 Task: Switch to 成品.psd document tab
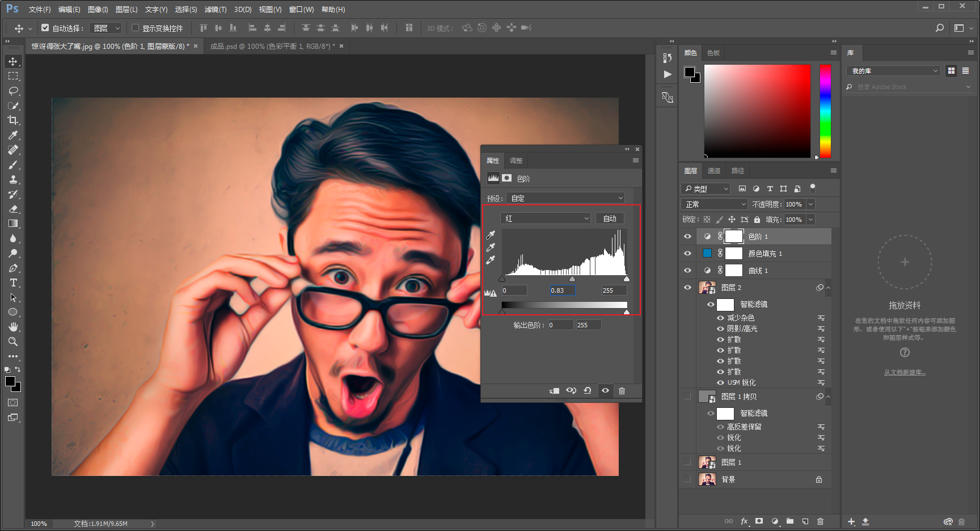[x=273, y=47]
